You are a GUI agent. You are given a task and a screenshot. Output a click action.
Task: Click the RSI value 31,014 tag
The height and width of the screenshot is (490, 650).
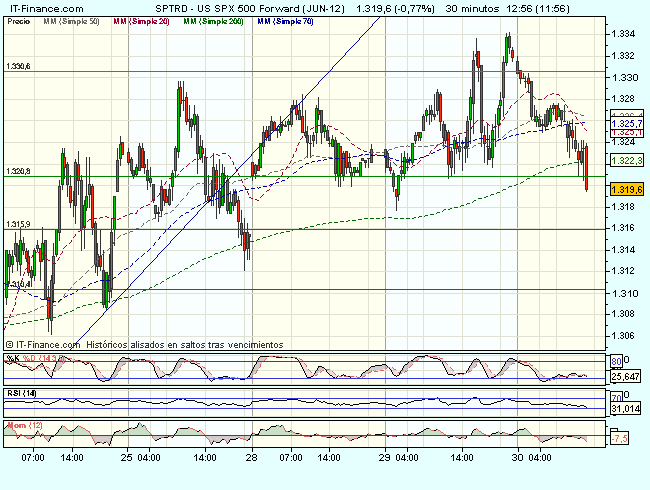click(x=626, y=408)
